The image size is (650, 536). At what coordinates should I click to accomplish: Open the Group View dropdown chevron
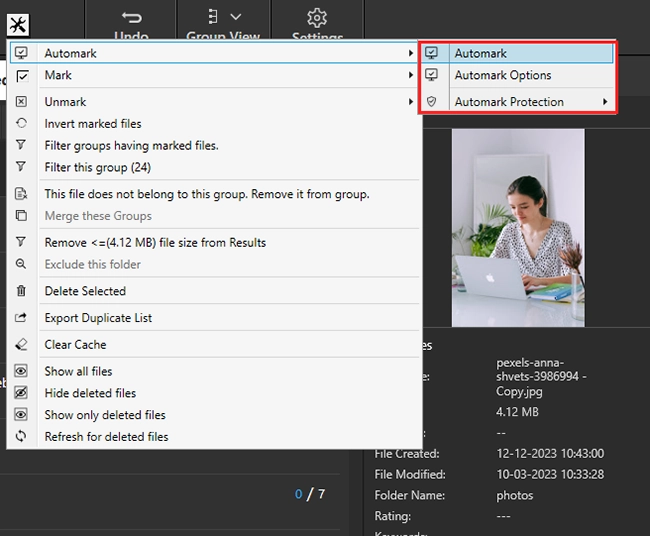pyautogui.click(x=235, y=17)
